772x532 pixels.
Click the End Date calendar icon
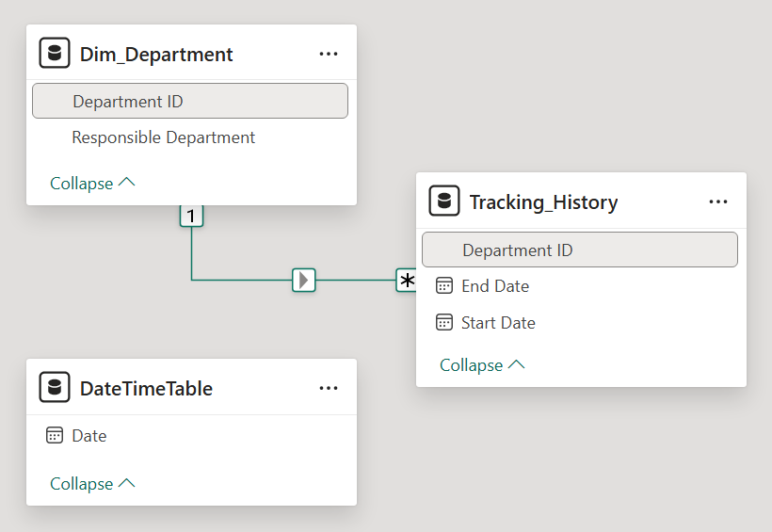point(444,285)
